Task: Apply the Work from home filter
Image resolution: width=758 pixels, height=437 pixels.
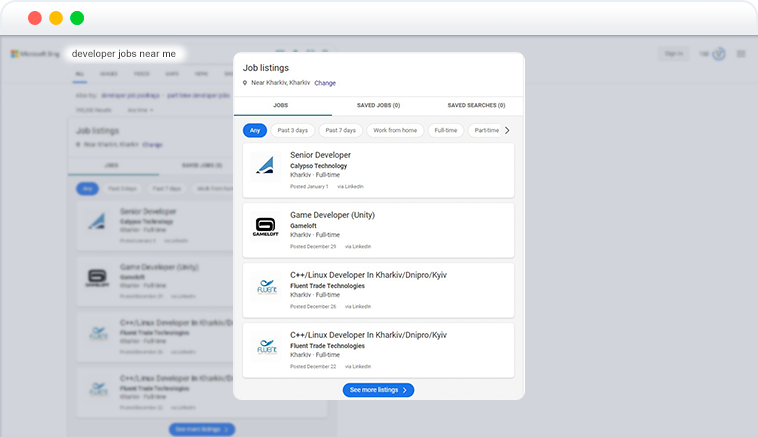Action: pos(395,131)
